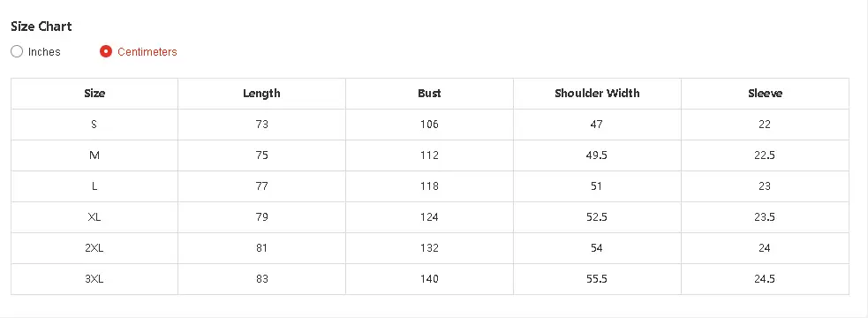Select the Inches radio button
Image resolution: width=868 pixels, height=318 pixels.
[x=17, y=51]
